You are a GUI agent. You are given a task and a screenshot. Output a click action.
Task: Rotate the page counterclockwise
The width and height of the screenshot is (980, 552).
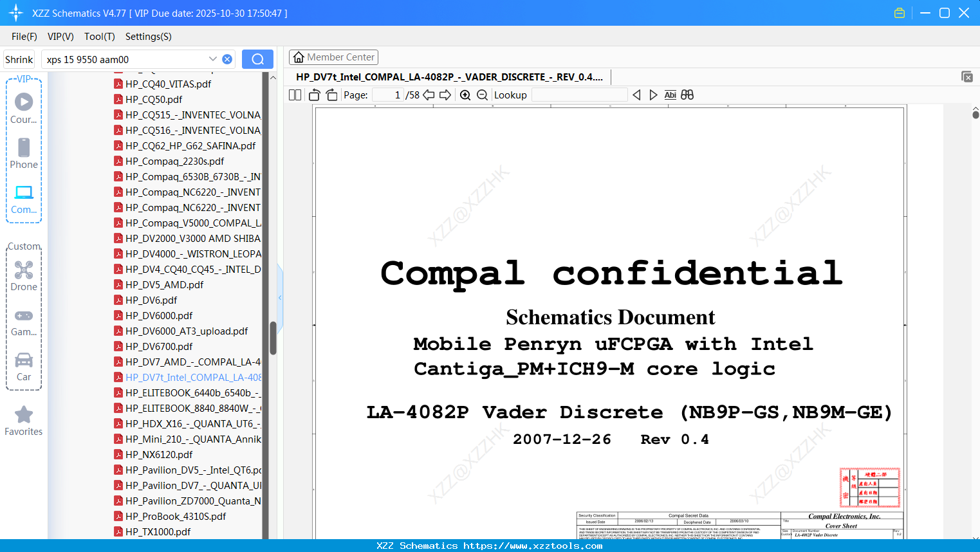pyautogui.click(x=315, y=95)
